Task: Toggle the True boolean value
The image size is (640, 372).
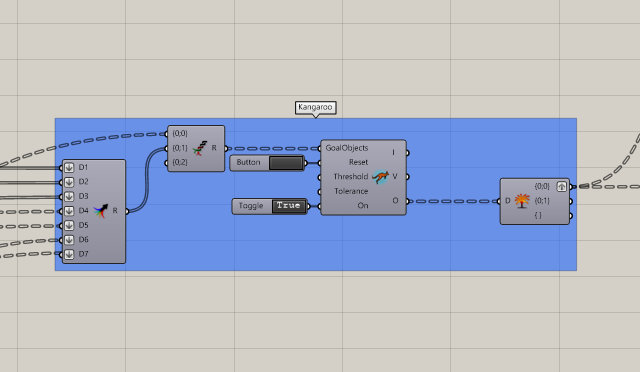Action: (289, 206)
